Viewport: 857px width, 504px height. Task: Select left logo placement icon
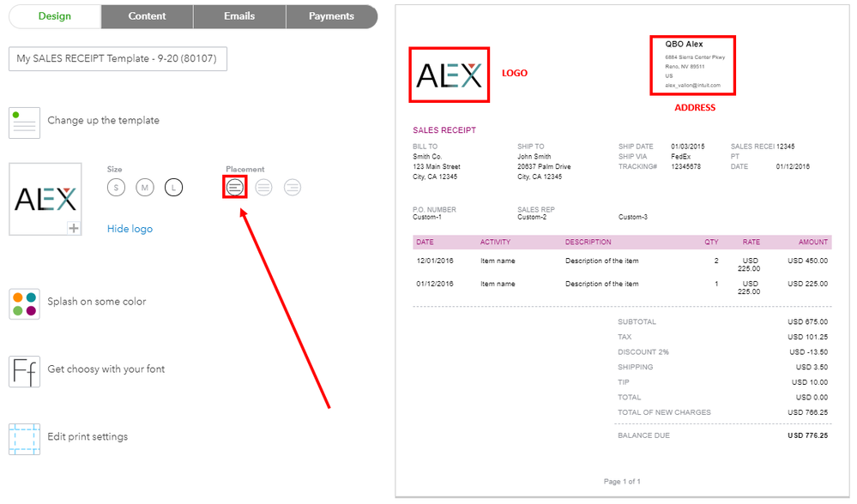tap(235, 188)
